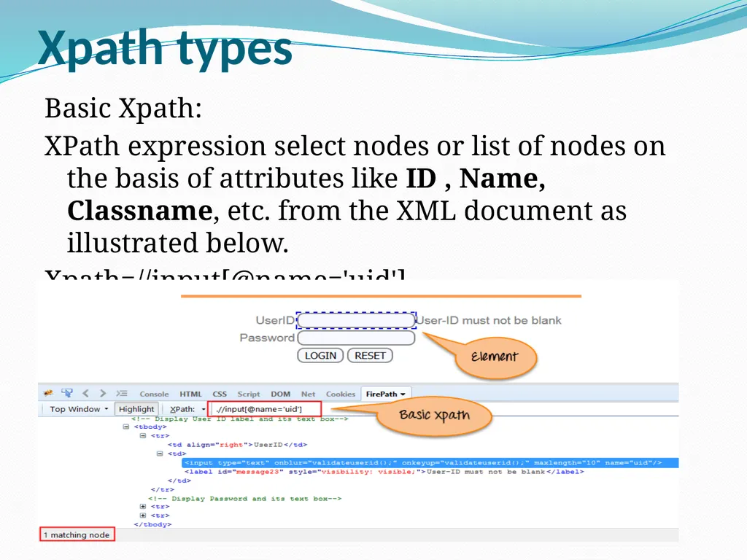This screenshot has width=747, height=560.
Task: Click the closing </tbody> tag
Action: (x=153, y=524)
